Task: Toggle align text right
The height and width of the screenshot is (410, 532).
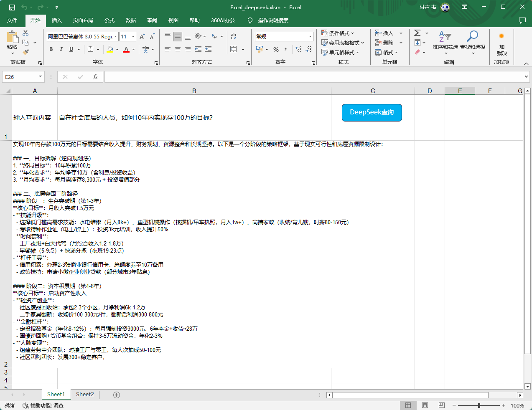Action: [188, 49]
